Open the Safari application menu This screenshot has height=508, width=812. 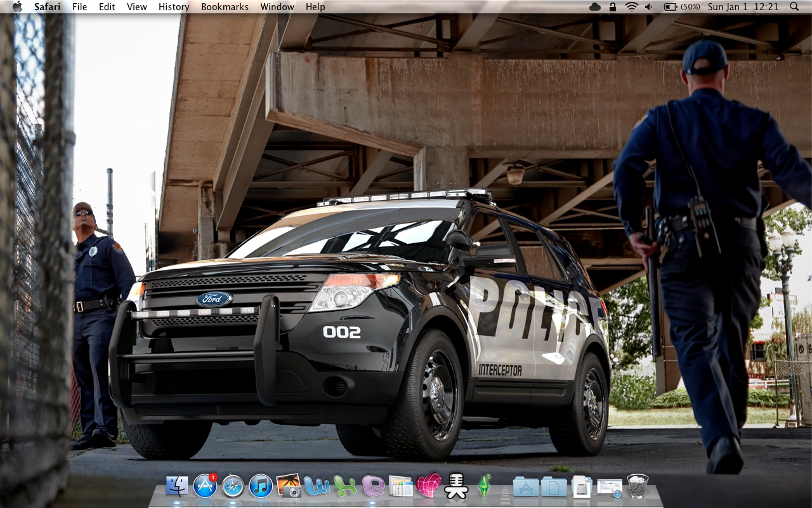coord(48,7)
